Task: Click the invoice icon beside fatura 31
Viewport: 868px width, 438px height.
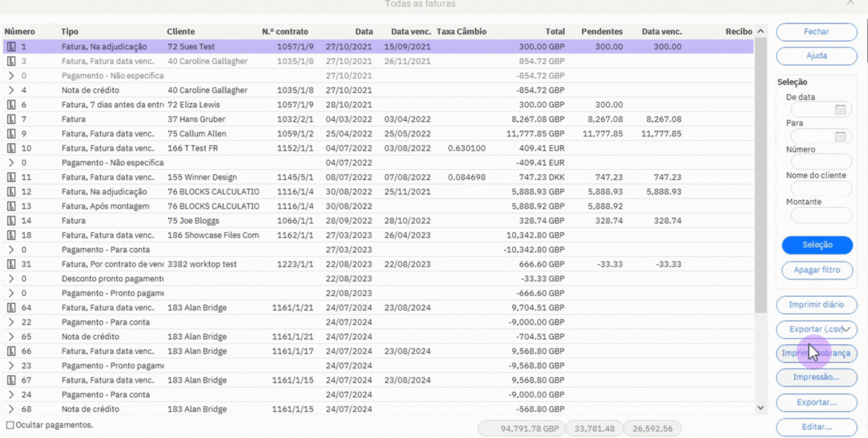Action: 12,264
